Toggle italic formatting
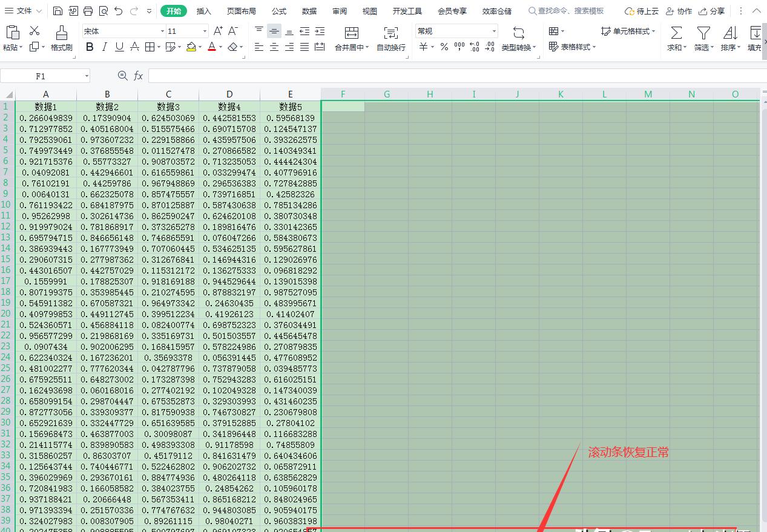This screenshot has height=532, width=767. click(105, 47)
